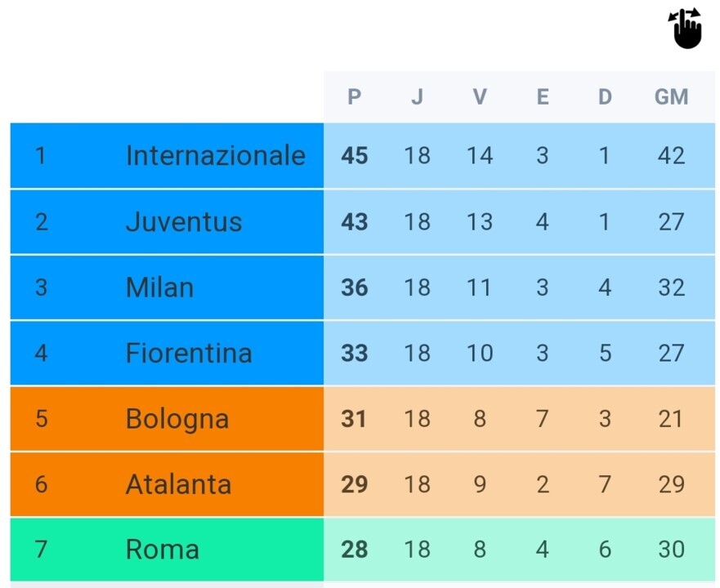Choose the Roma team name
This screenshot has width=720, height=588.
point(162,550)
